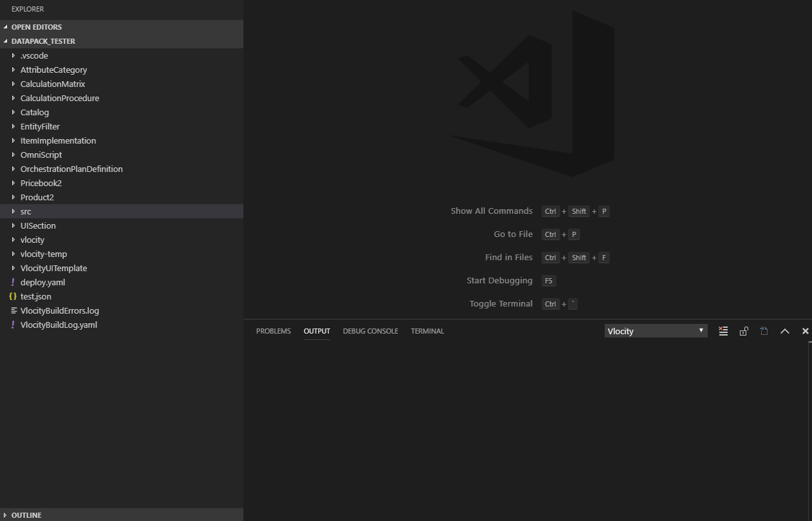Expand the Product2 folder
The width and height of the screenshot is (812, 521).
coord(122,197)
